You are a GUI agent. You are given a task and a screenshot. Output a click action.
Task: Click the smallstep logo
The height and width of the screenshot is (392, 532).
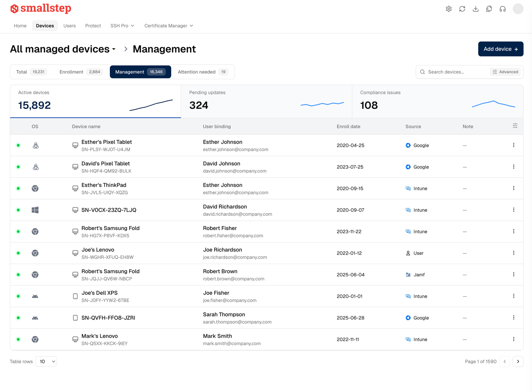(x=41, y=9)
